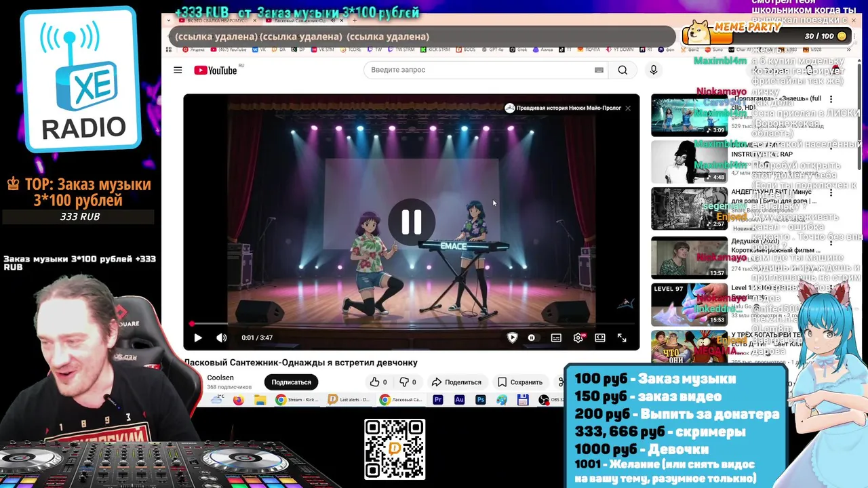
Task: Click the Ласковый Сантежник video title
Action: click(301, 363)
